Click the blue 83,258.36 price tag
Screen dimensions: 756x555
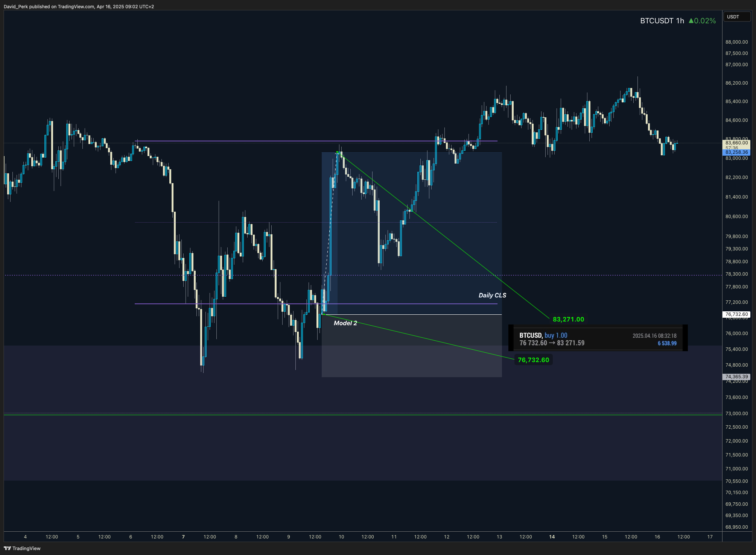(x=736, y=152)
